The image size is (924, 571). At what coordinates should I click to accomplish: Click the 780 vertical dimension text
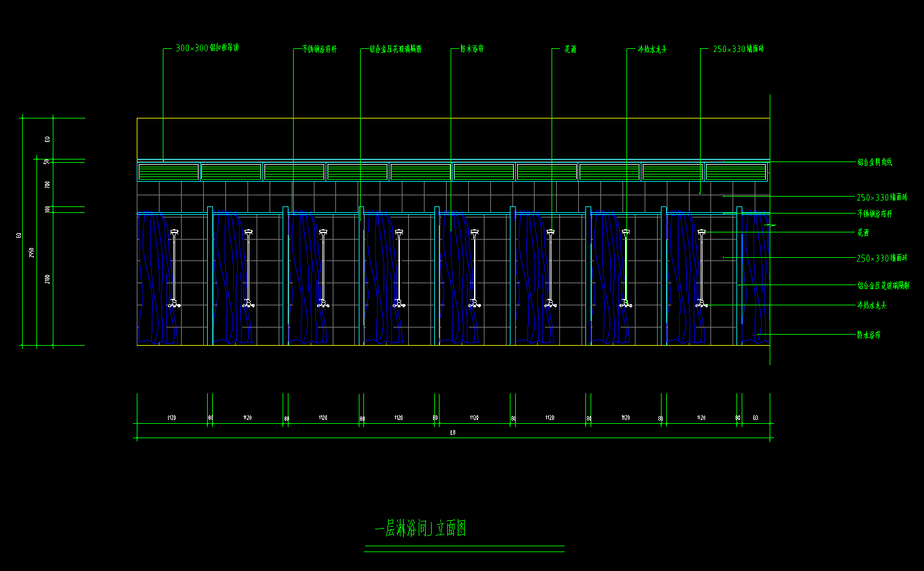tap(48, 185)
